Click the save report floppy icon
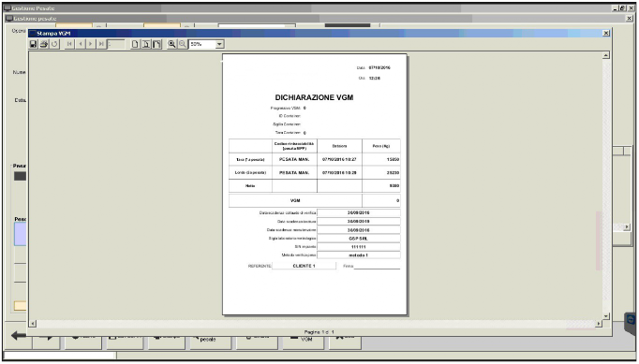This screenshot has width=639, height=364. coord(34,44)
